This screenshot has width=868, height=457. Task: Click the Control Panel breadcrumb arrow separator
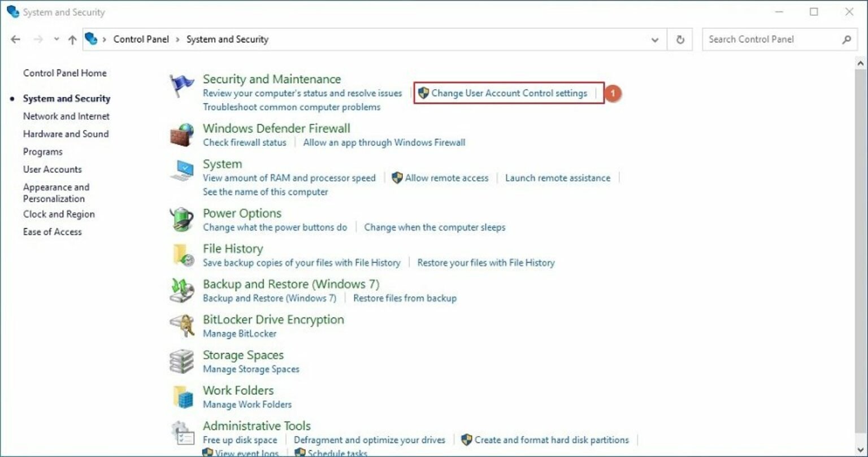click(177, 39)
